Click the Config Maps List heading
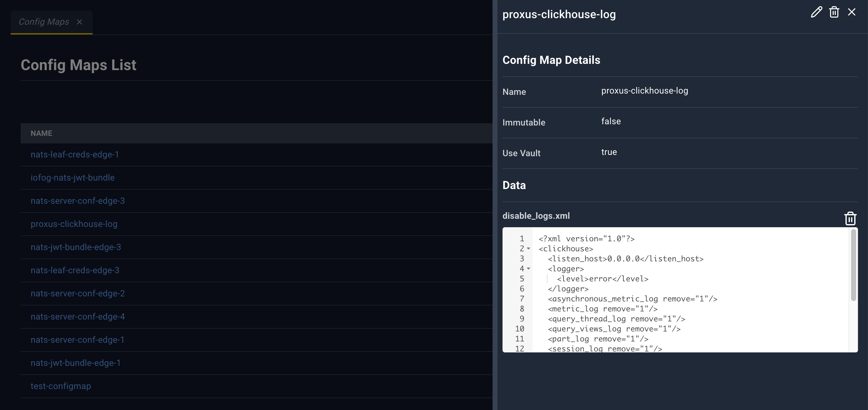 tap(79, 65)
